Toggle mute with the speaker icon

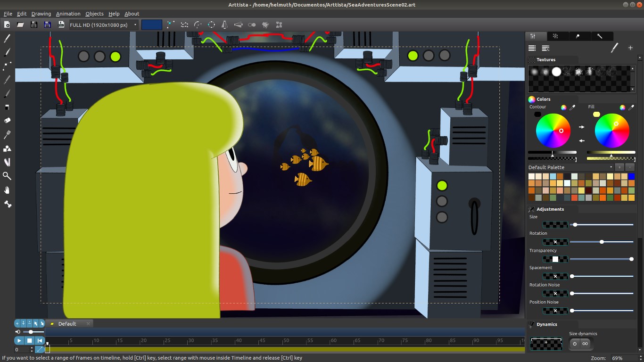[x=17, y=331]
